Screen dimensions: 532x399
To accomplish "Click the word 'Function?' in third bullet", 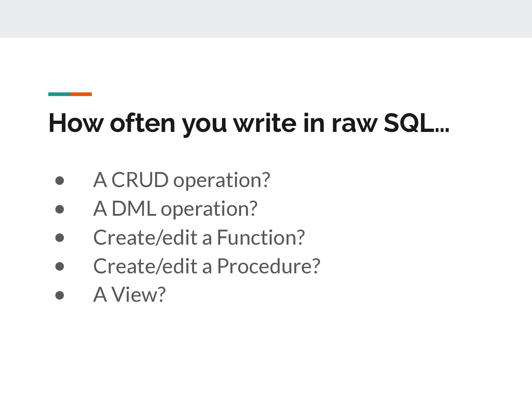I will pos(261,237).
